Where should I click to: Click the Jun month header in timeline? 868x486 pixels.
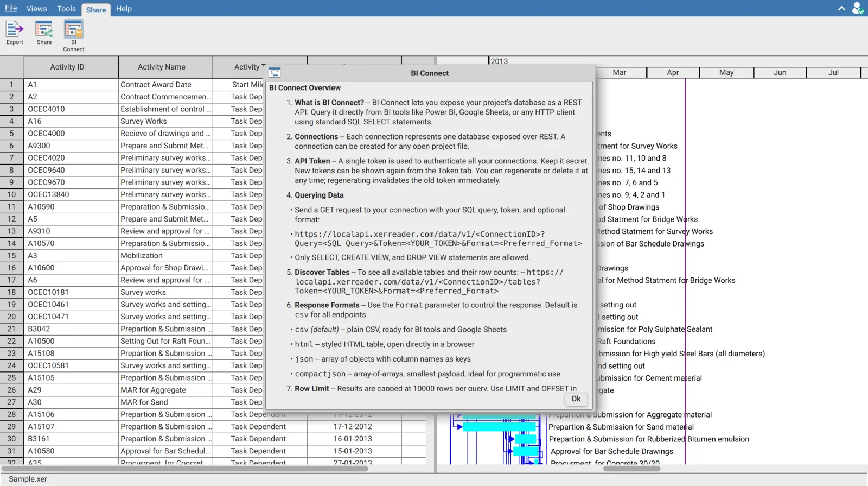780,72
